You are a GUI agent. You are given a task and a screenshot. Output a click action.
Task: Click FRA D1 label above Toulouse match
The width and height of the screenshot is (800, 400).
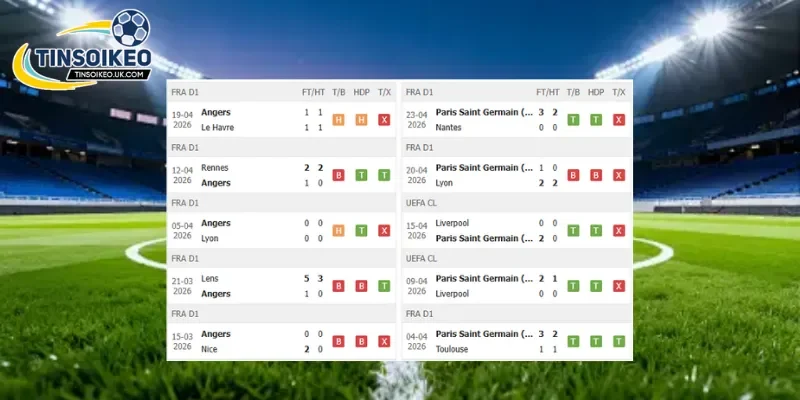pyautogui.click(x=419, y=314)
